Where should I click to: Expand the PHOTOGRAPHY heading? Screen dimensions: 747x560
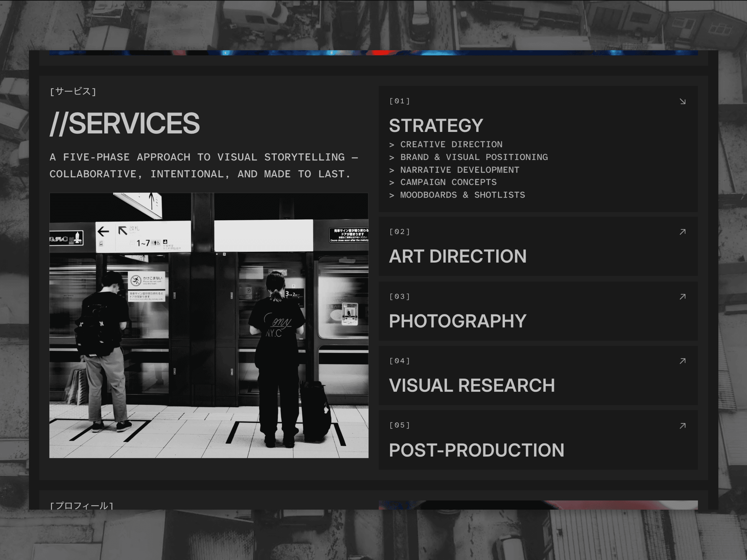pos(458,321)
